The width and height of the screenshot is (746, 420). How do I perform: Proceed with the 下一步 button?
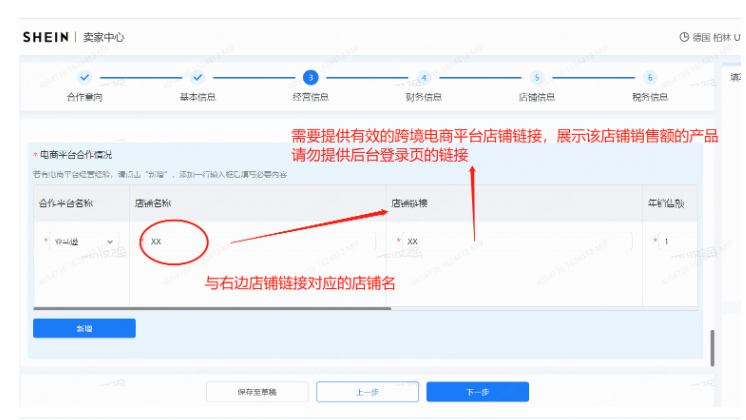tap(477, 392)
